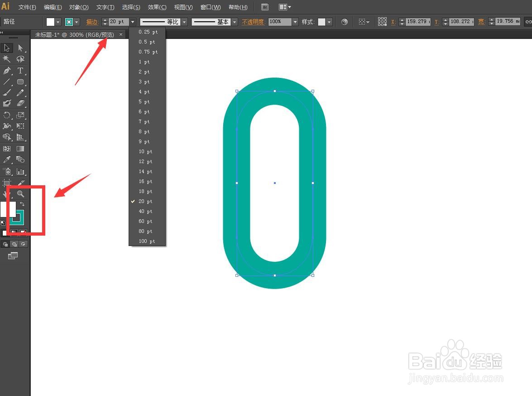Swap fill and stroke colors arrow
Image resolution: width=532 pixels, height=396 pixels.
point(22,204)
